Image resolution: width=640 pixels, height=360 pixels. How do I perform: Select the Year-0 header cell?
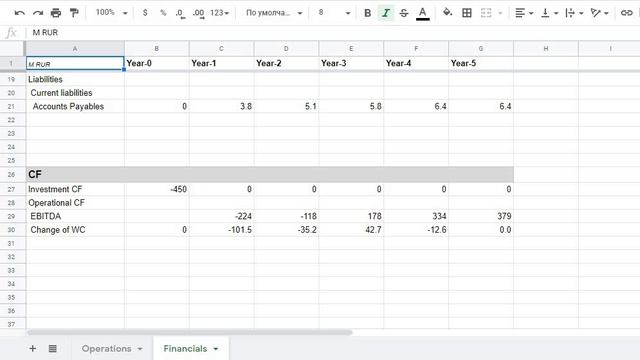157,63
